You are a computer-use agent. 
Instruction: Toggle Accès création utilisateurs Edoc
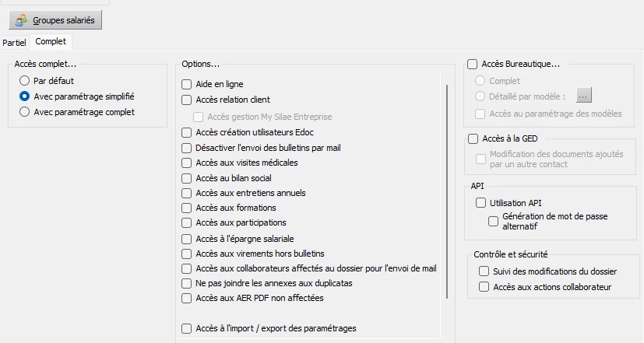(186, 132)
